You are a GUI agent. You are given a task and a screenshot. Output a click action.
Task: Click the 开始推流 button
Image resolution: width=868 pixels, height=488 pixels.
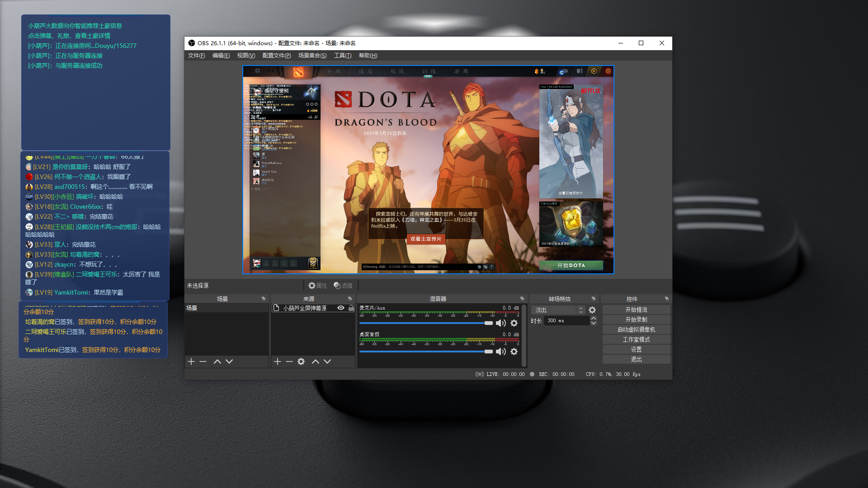tap(636, 310)
